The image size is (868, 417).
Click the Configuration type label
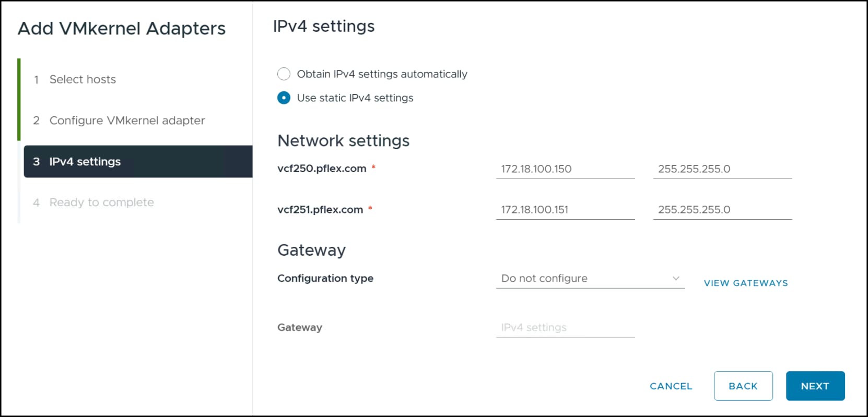pos(325,279)
